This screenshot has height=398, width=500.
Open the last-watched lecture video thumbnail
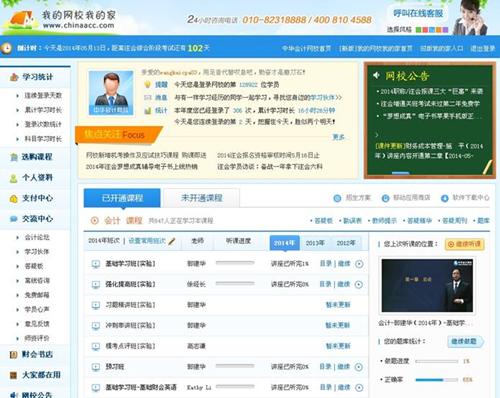(427, 286)
